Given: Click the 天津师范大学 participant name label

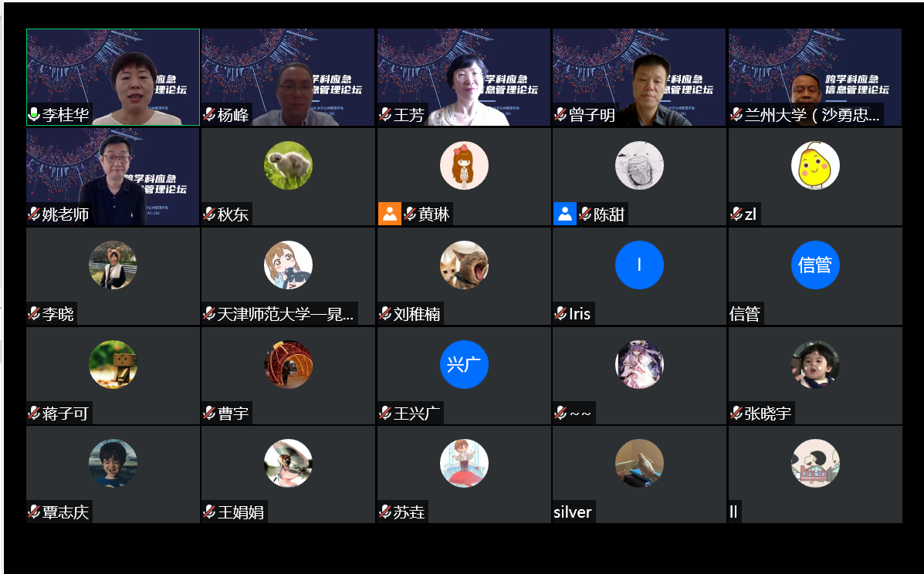Looking at the screenshot, I should pyautogui.click(x=286, y=314).
